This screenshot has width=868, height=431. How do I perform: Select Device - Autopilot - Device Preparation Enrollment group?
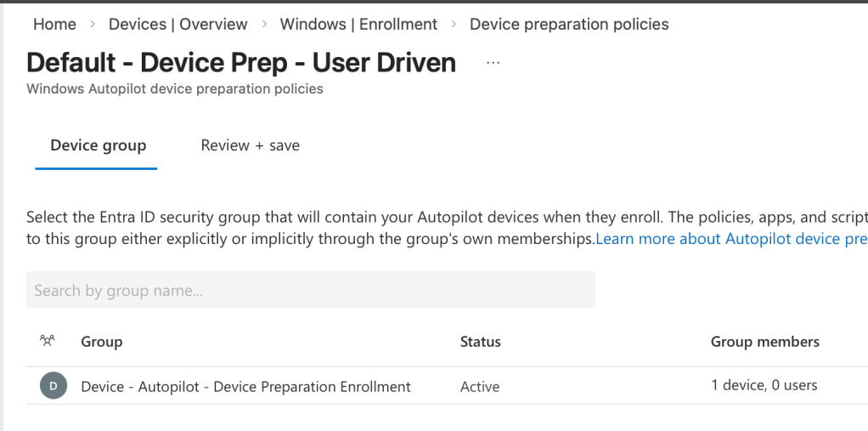[245, 387]
